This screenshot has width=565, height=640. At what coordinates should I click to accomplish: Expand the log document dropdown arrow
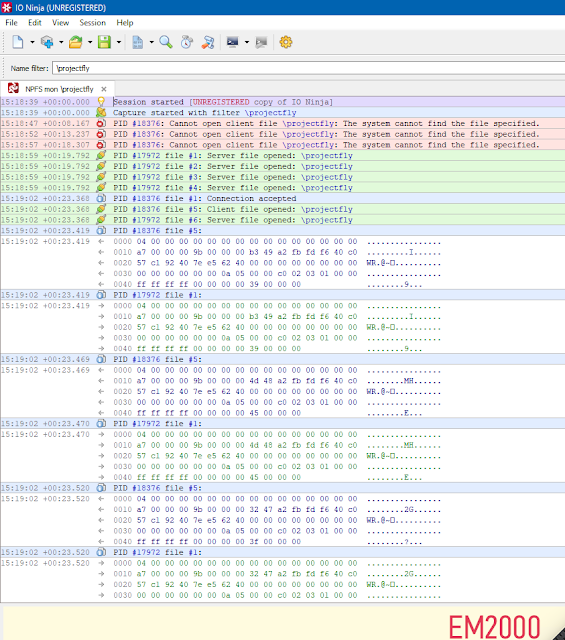(151, 42)
